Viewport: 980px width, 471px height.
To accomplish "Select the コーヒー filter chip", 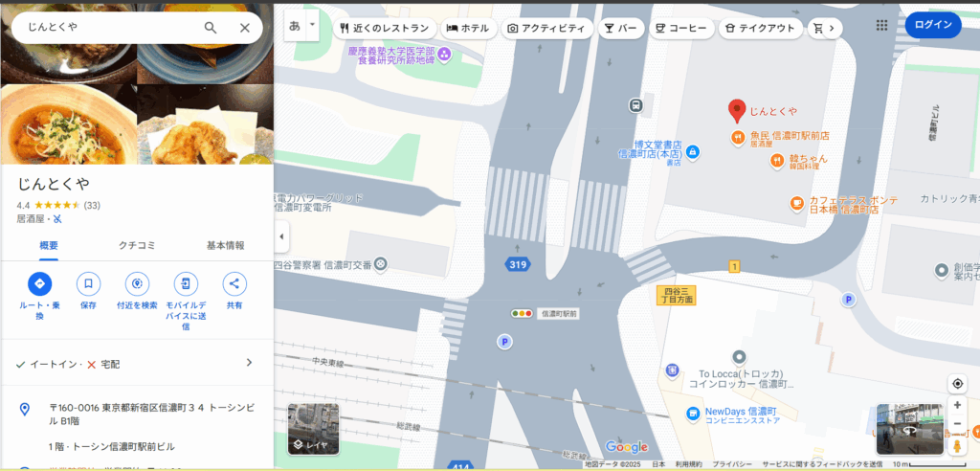I will [x=681, y=28].
